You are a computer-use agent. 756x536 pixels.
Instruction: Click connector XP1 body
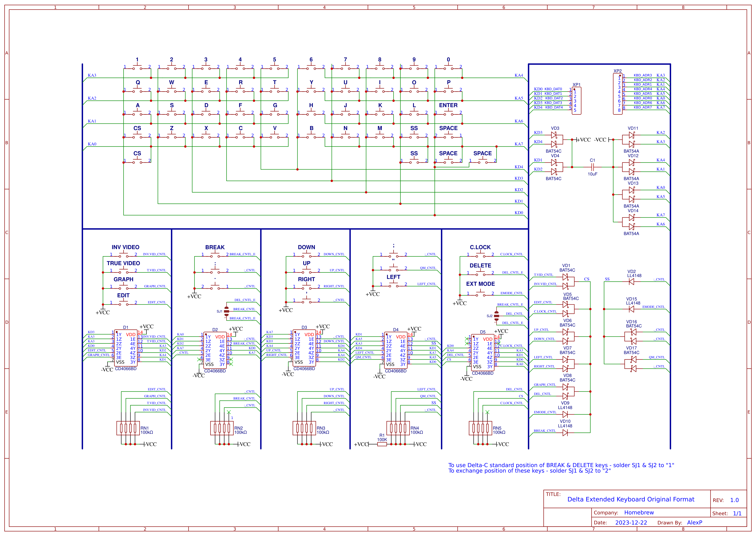point(577,101)
